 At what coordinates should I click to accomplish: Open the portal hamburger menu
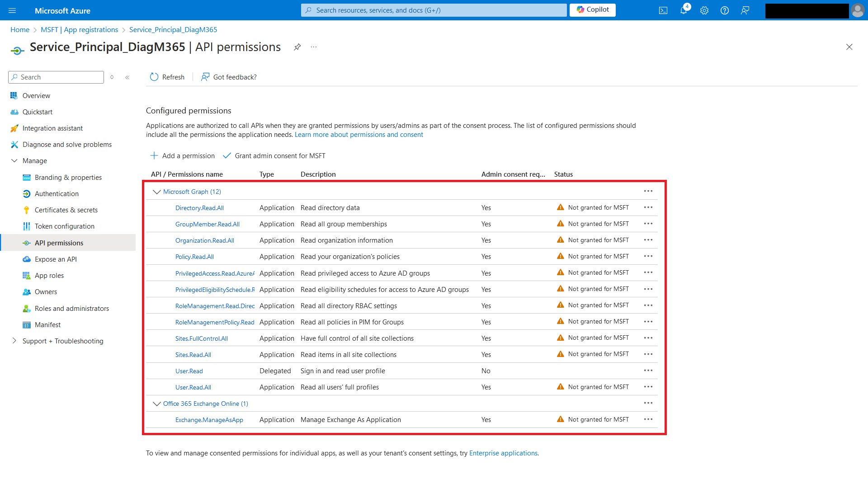click(x=12, y=10)
